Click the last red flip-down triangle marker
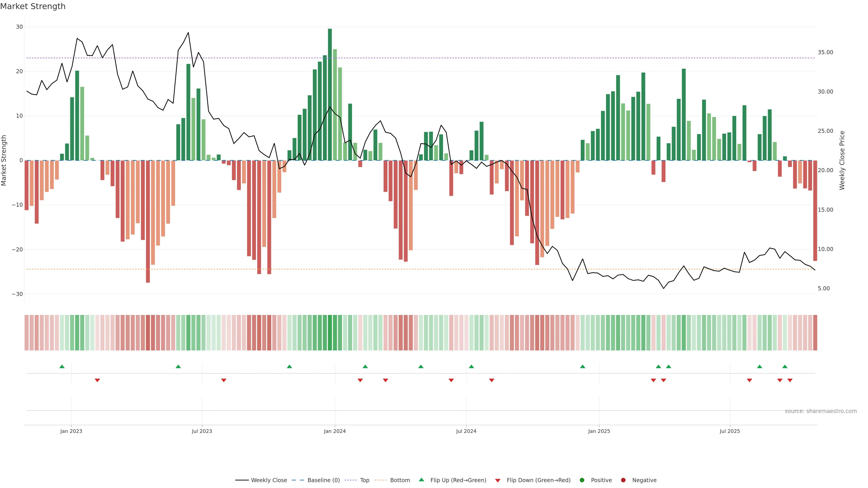 (790, 380)
